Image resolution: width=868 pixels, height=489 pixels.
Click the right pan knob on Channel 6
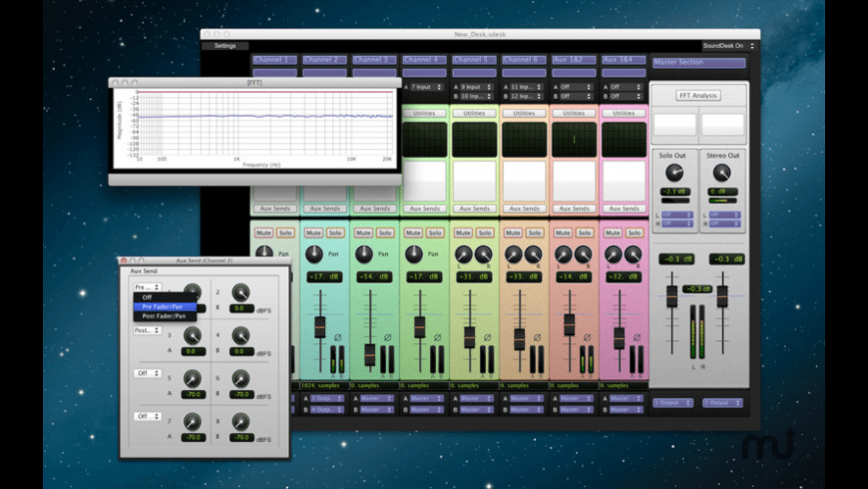tap(533, 254)
